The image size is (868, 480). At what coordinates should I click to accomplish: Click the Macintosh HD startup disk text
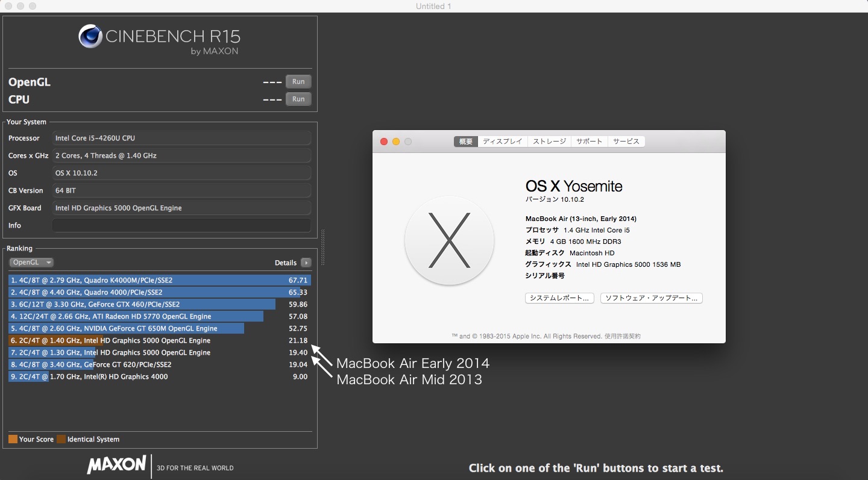[x=592, y=253]
